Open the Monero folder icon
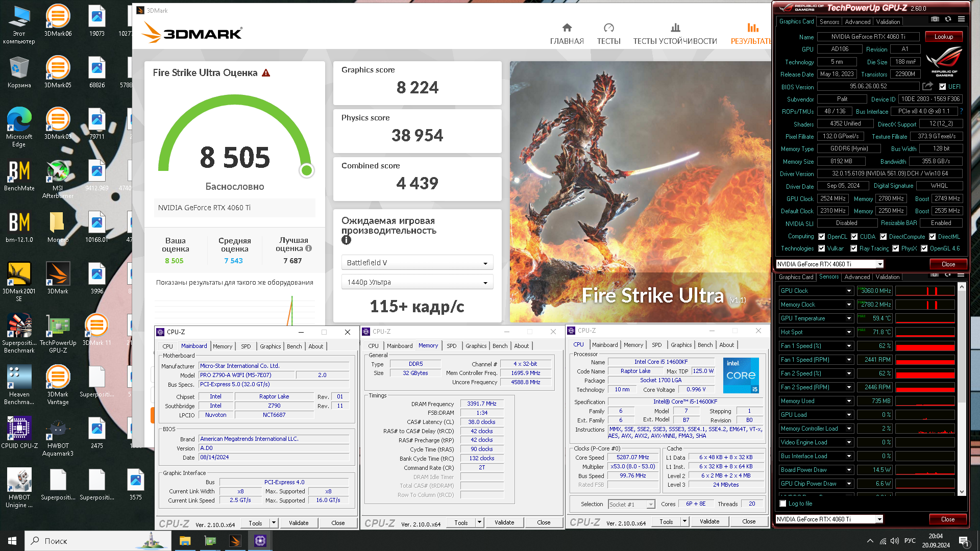 pos(58,227)
